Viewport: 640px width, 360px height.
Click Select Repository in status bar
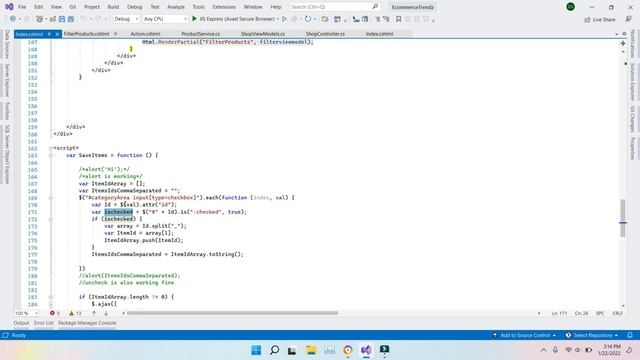pyautogui.click(x=592, y=335)
